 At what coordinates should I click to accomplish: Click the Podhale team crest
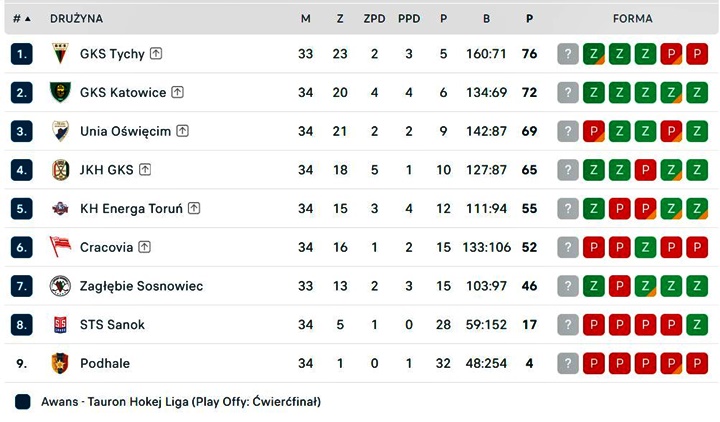coord(60,363)
